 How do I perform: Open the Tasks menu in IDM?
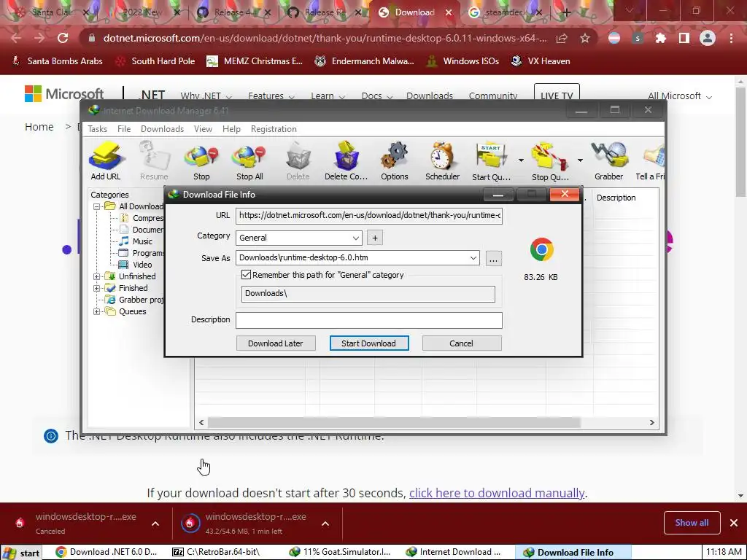pyautogui.click(x=97, y=129)
